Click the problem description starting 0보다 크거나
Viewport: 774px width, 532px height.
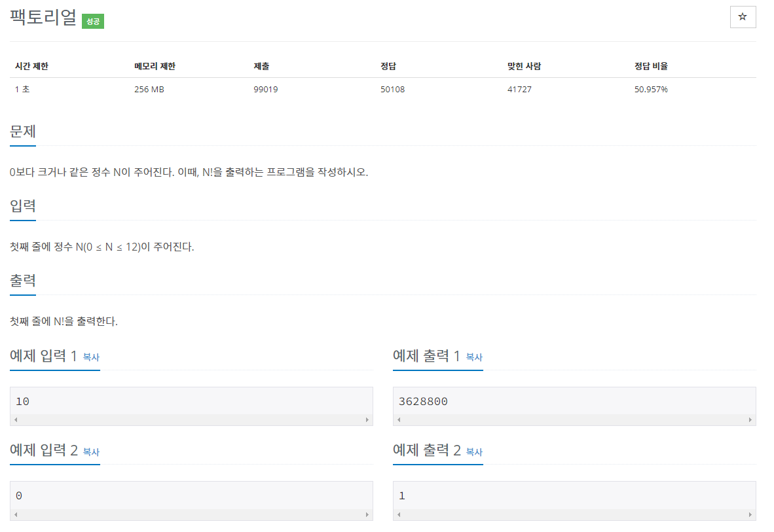point(189,172)
